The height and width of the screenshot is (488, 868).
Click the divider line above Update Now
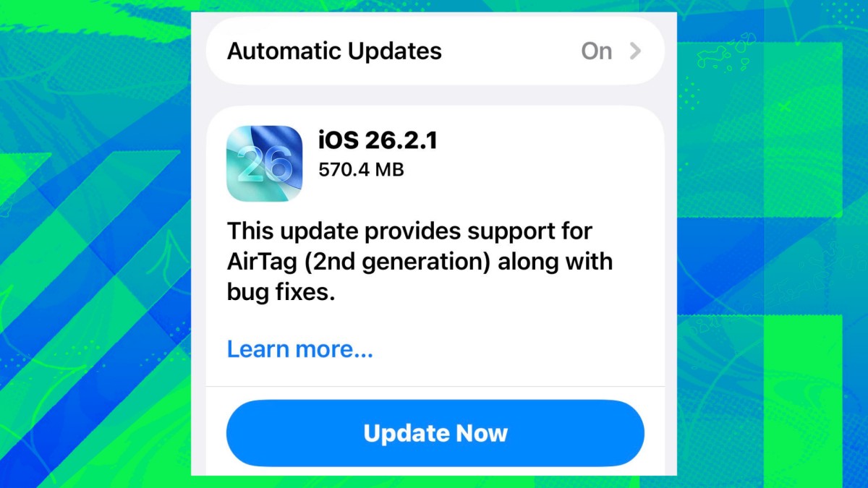(x=435, y=386)
